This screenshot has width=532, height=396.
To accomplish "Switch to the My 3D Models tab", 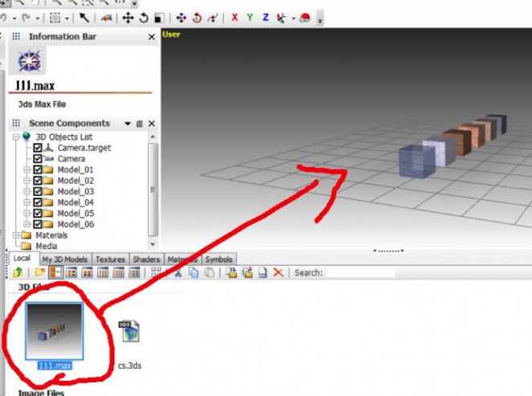I will point(65,259).
